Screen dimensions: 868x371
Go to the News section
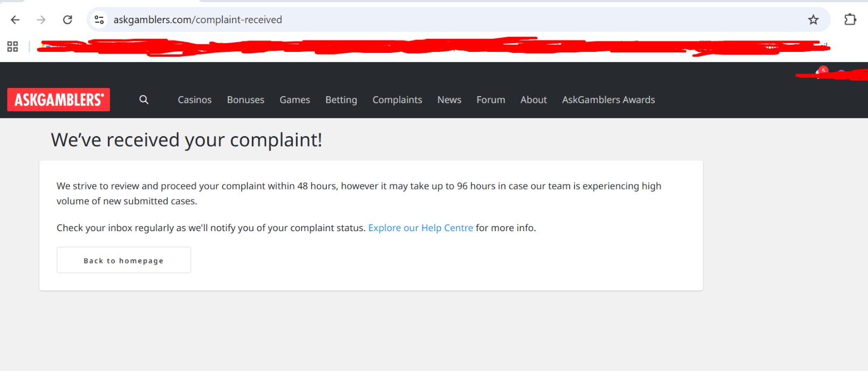click(x=449, y=100)
